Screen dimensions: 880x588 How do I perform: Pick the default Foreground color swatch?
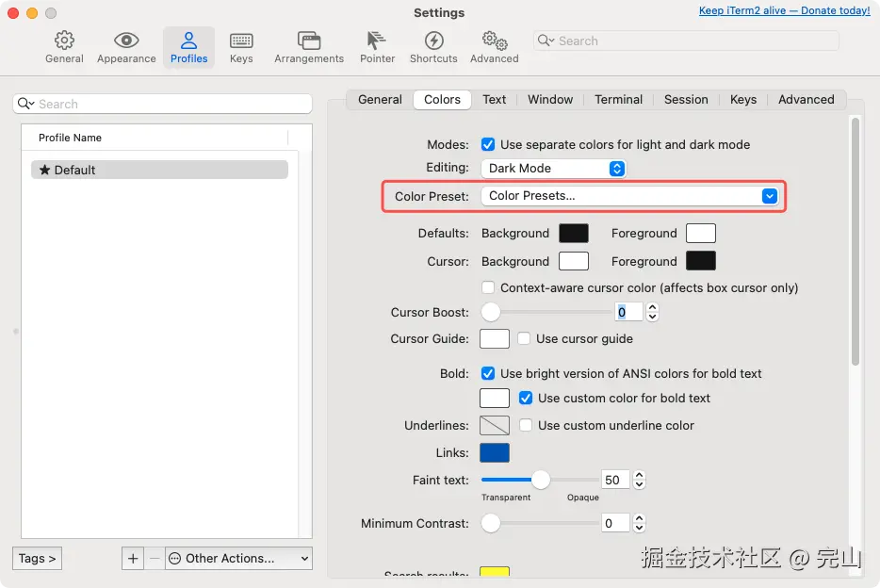[x=700, y=233]
